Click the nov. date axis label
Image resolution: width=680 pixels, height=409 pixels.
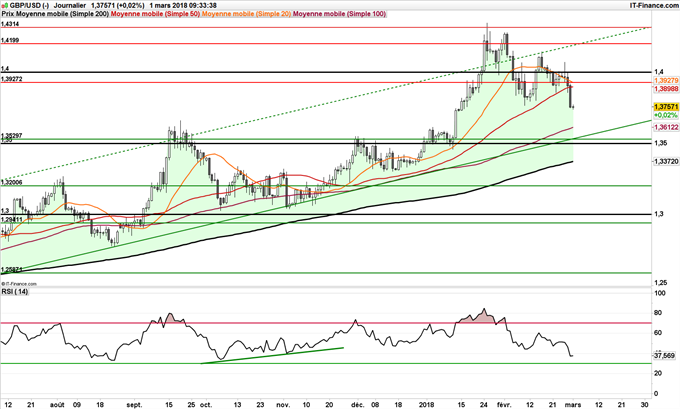(283, 405)
